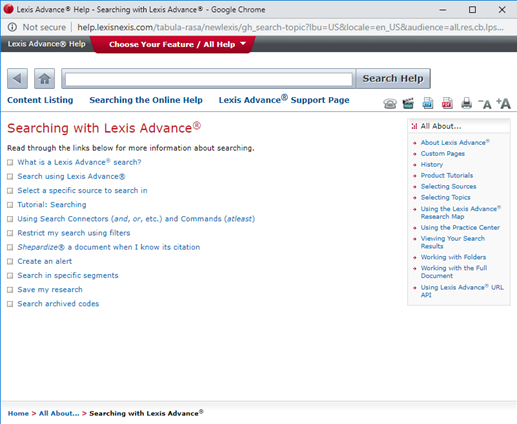Click the red Lexis favicon in title bar
This screenshot has height=424, width=517.
[8, 9]
